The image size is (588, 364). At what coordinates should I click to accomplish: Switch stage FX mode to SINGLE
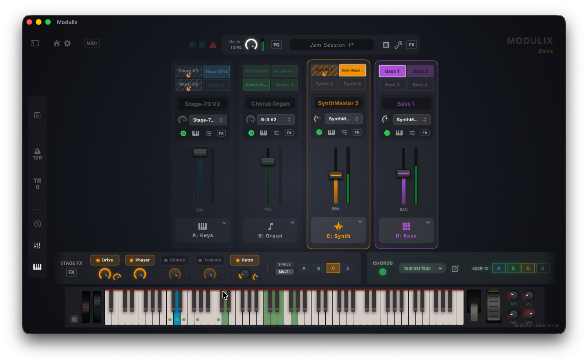click(284, 264)
